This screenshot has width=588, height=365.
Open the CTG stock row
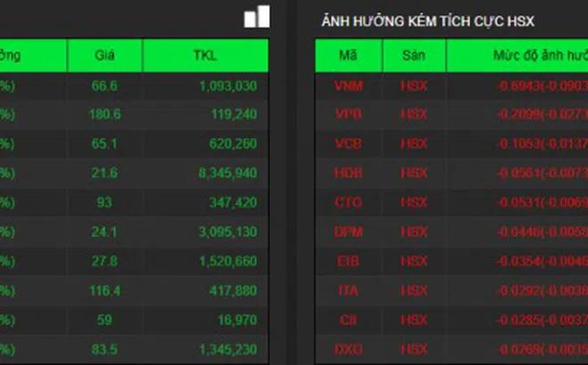(x=348, y=202)
